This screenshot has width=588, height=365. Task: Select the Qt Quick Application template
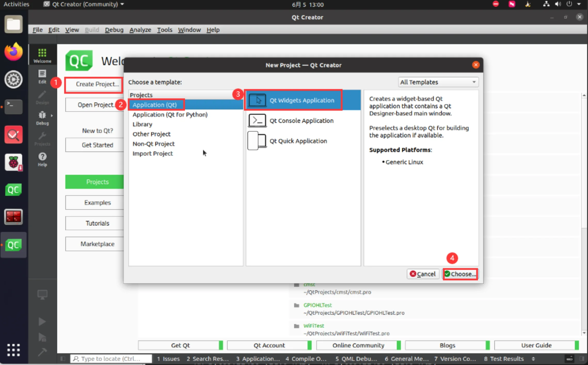303,141
